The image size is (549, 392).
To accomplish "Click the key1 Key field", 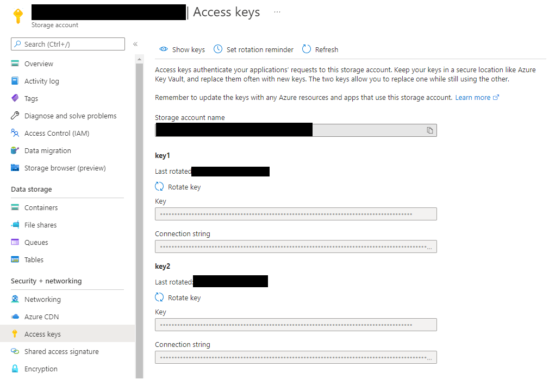I will pyautogui.click(x=295, y=214).
